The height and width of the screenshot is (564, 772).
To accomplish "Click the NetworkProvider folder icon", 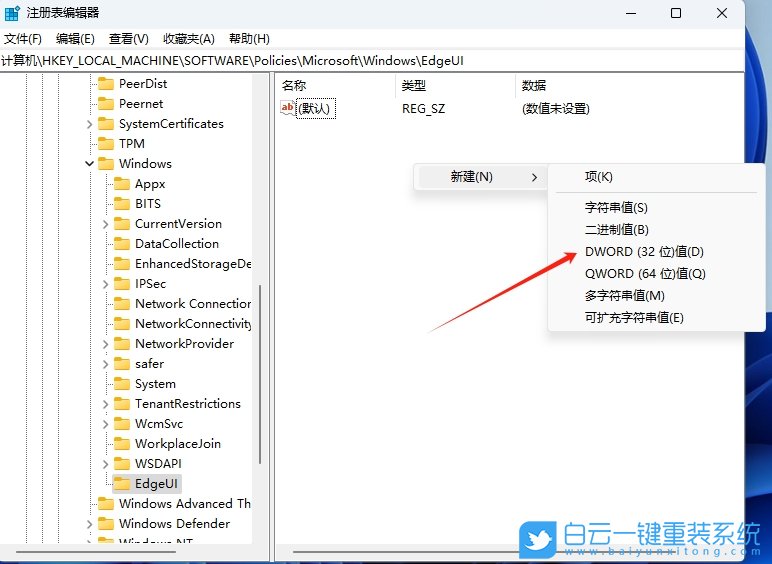I will pos(122,344).
